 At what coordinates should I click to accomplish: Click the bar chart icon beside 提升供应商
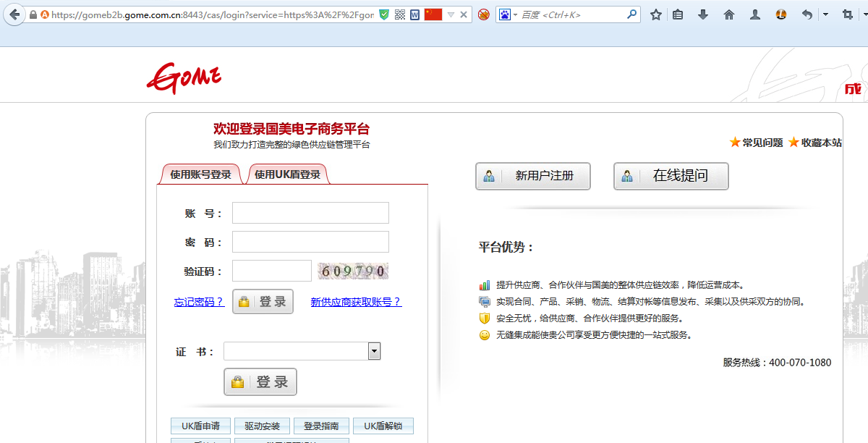point(485,285)
